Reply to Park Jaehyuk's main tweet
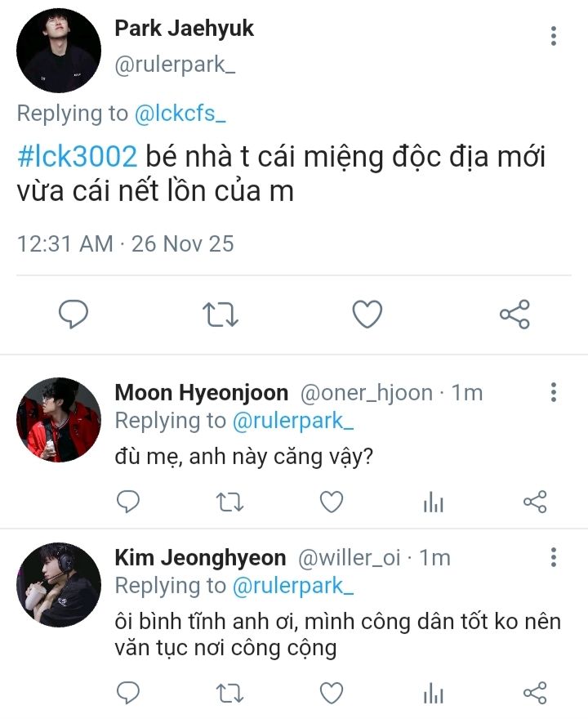 pyautogui.click(x=73, y=314)
